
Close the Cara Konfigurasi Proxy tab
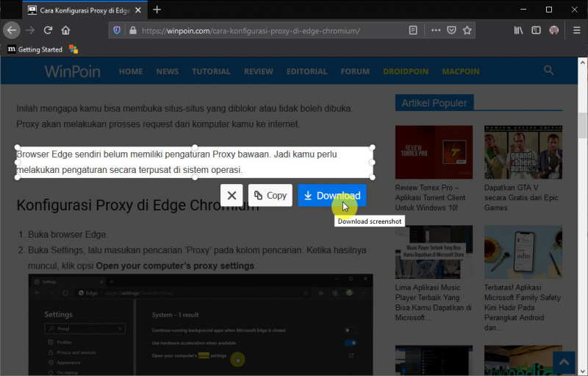138,10
